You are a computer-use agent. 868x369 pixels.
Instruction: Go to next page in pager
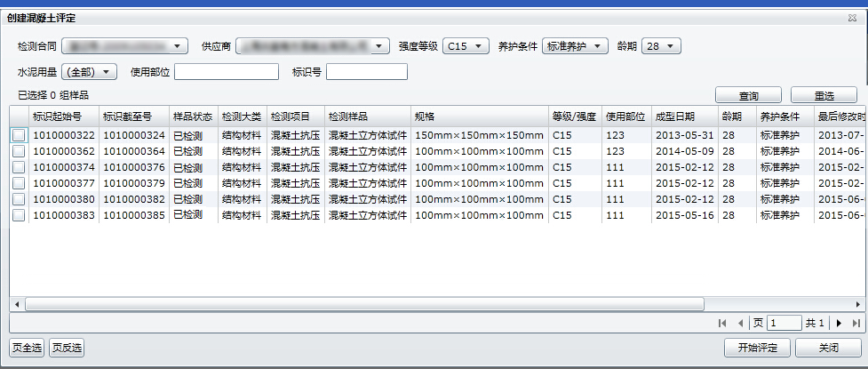pos(839,324)
